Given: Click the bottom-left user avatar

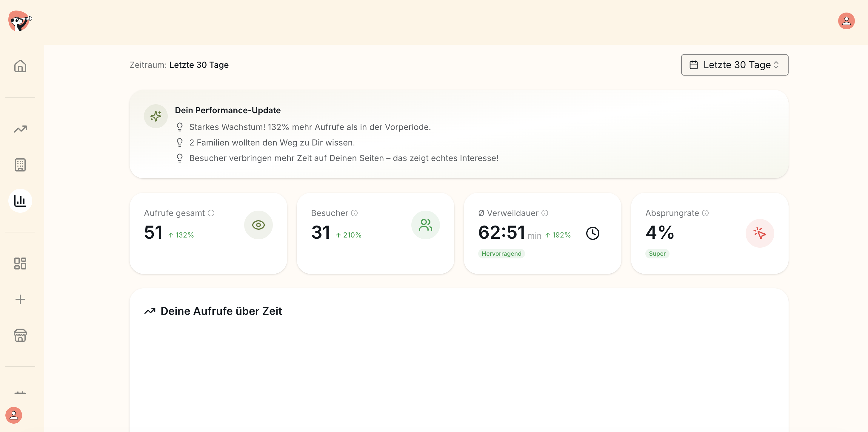Looking at the screenshot, I should [14, 415].
